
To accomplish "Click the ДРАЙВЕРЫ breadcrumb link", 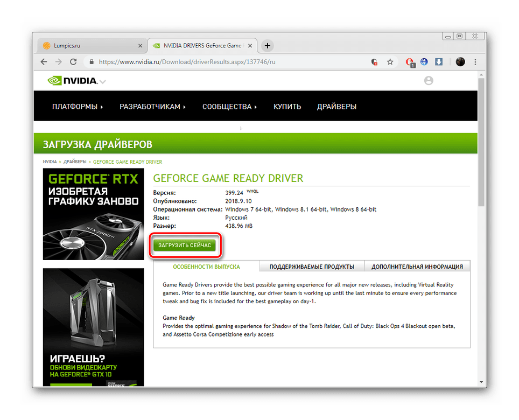I will 74,162.
